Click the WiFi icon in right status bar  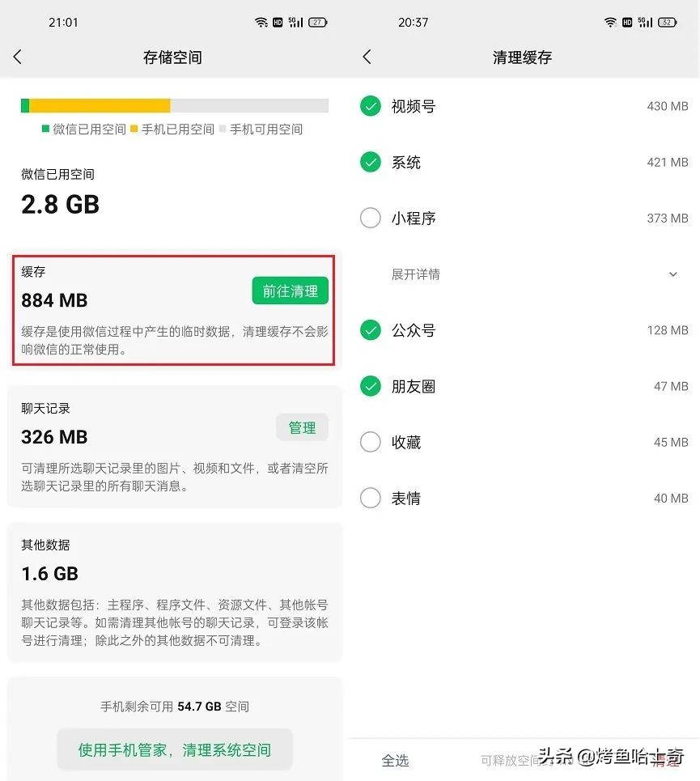click(x=609, y=22)
